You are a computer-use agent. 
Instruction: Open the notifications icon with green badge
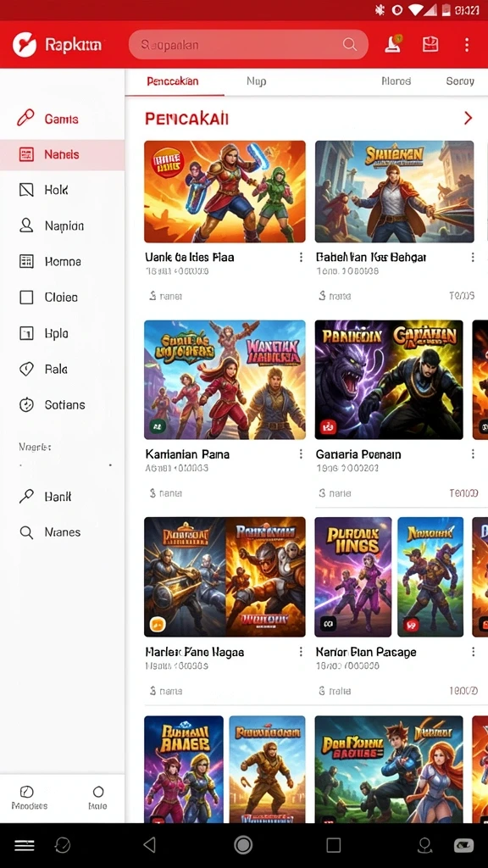(393, 44)
